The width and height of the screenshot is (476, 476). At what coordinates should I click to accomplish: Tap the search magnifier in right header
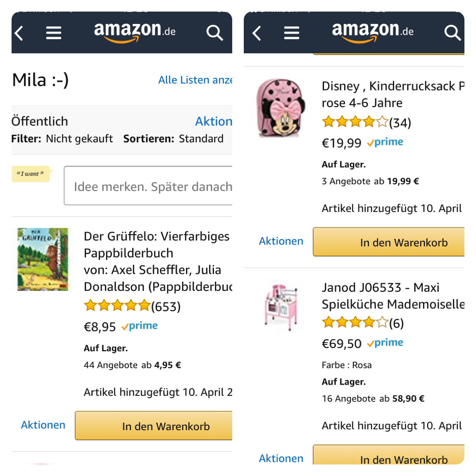coord(452,33)
